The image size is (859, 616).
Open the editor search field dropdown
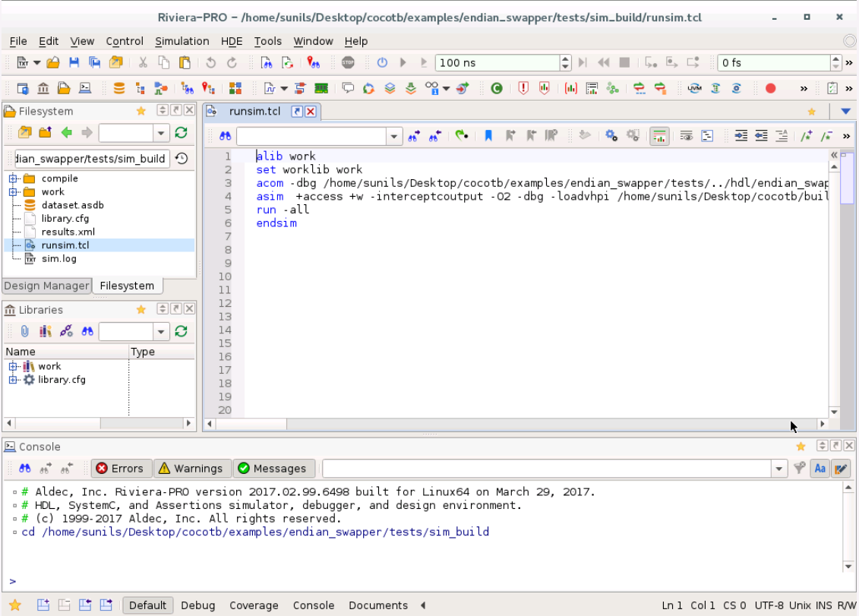(x=394, y=136)
